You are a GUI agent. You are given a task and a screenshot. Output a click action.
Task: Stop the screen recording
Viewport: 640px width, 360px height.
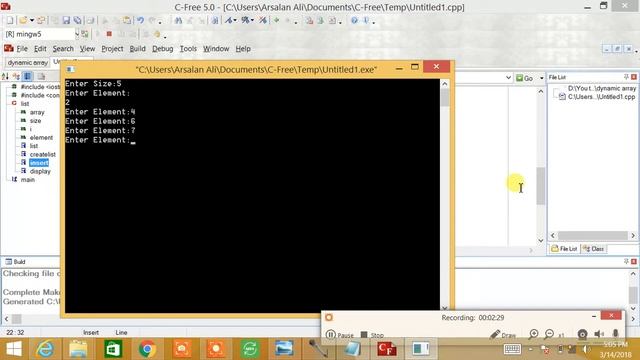(x=372, y=335)
